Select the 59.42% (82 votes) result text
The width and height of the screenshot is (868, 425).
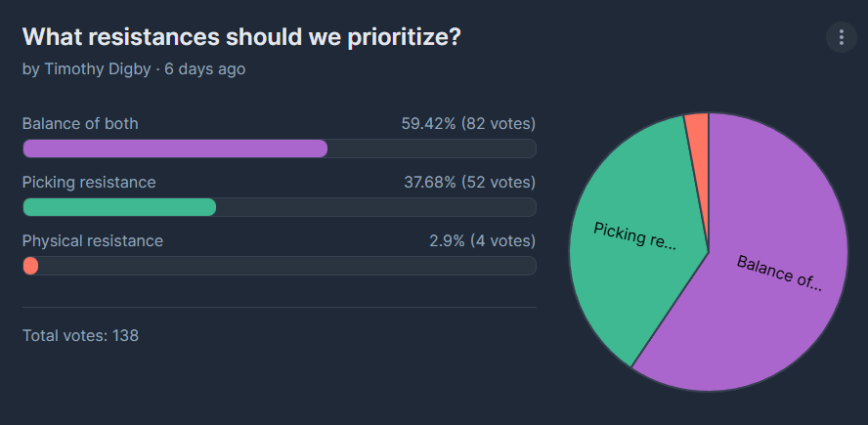pyautogui.click(x=468, y=123)
